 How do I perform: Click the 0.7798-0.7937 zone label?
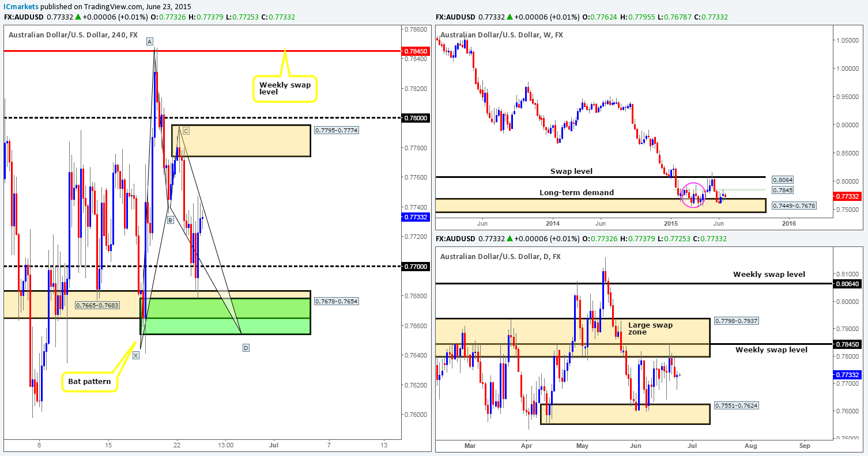click(x=737, y=321)
